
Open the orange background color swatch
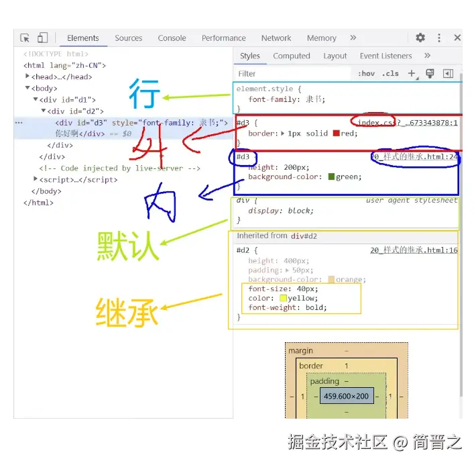[331, 279]
